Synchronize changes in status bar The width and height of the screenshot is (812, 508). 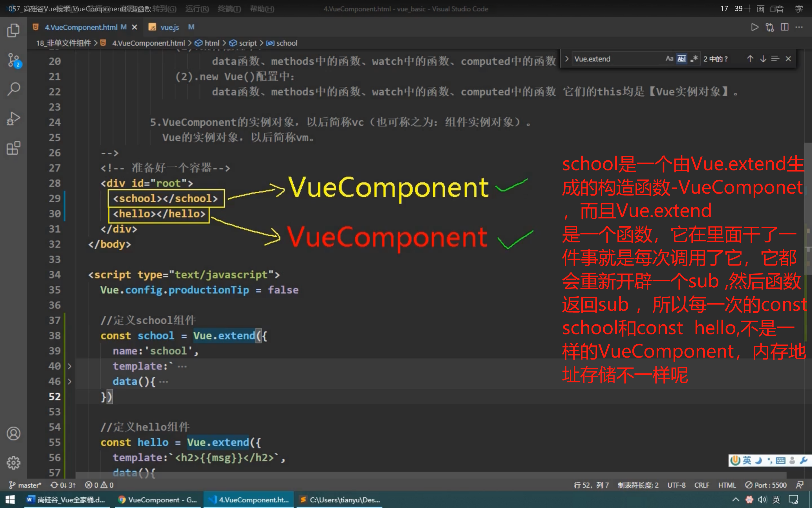(x=63, y=485)
